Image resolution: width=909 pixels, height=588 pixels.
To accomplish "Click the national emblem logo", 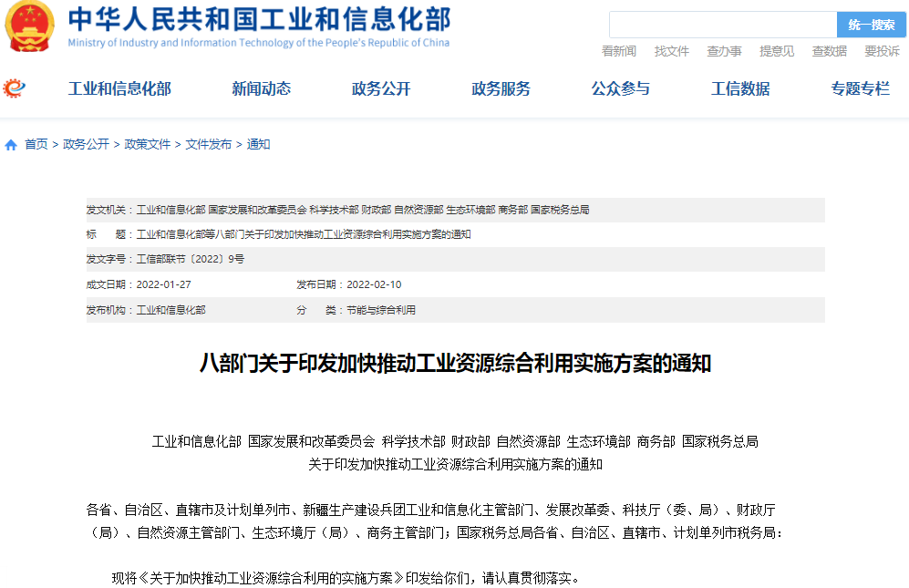I will [31, 27].
